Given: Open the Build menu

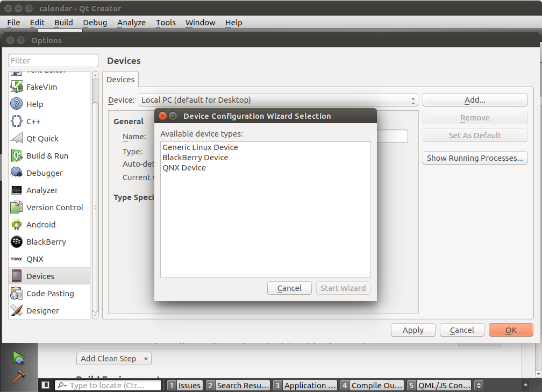Looking at the screenshot, I should (63, 23).
